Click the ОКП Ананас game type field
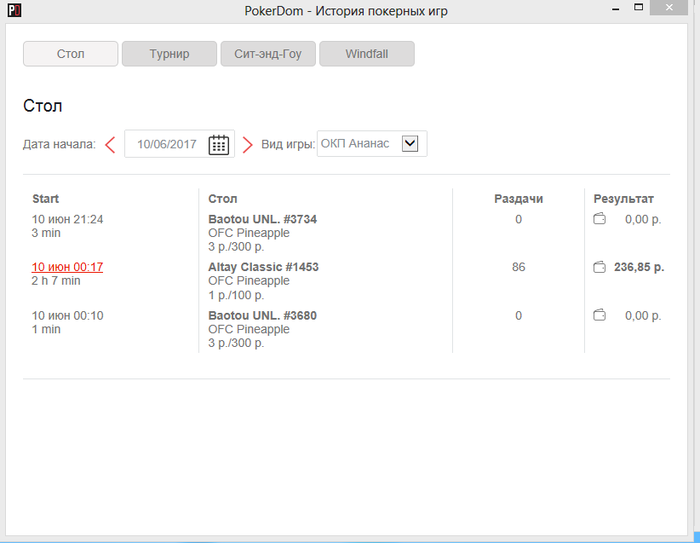700x543 pixels. pyautogui.click(x=372, y=144)
